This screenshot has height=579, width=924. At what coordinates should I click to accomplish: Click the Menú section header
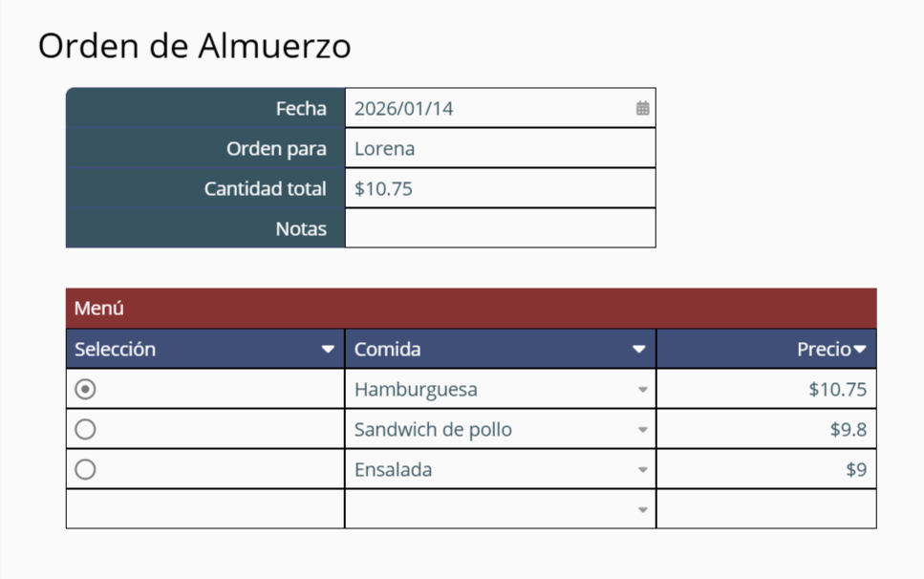471,308
